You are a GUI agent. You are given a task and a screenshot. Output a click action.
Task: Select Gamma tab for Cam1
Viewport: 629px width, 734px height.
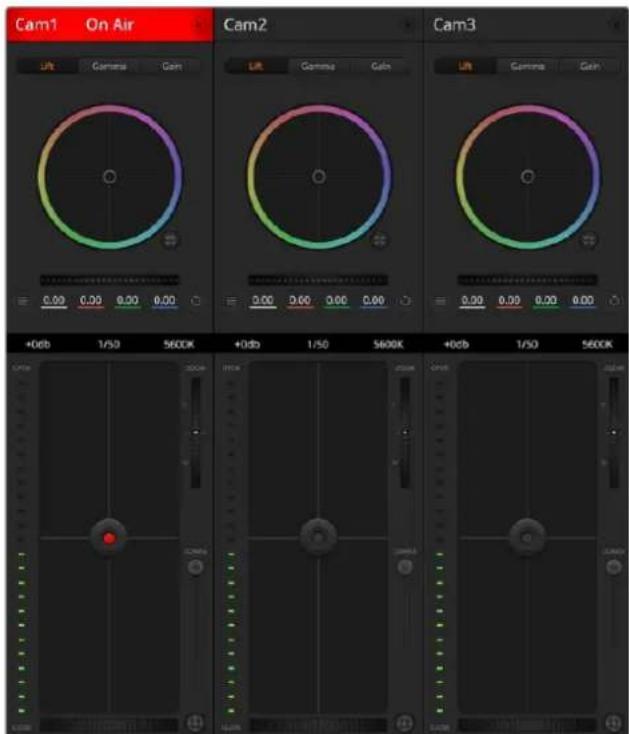coord(109,66)
